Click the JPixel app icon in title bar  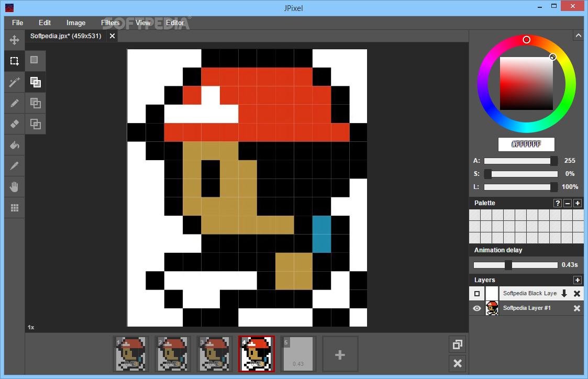point(9,7)
